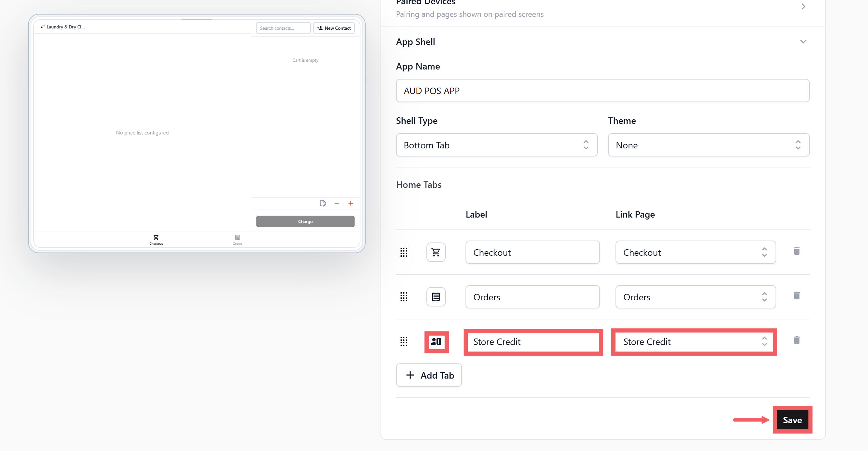
Task: Save the app shell settings
Action: pyautogui.click(x=793, y=420)
